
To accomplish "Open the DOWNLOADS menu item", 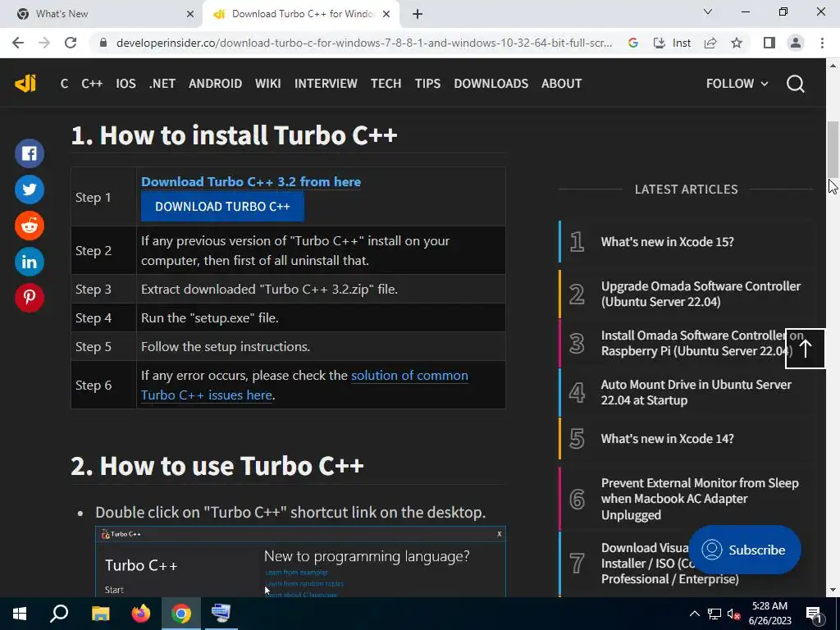I will pyautogui.click(x=491, y=84).
